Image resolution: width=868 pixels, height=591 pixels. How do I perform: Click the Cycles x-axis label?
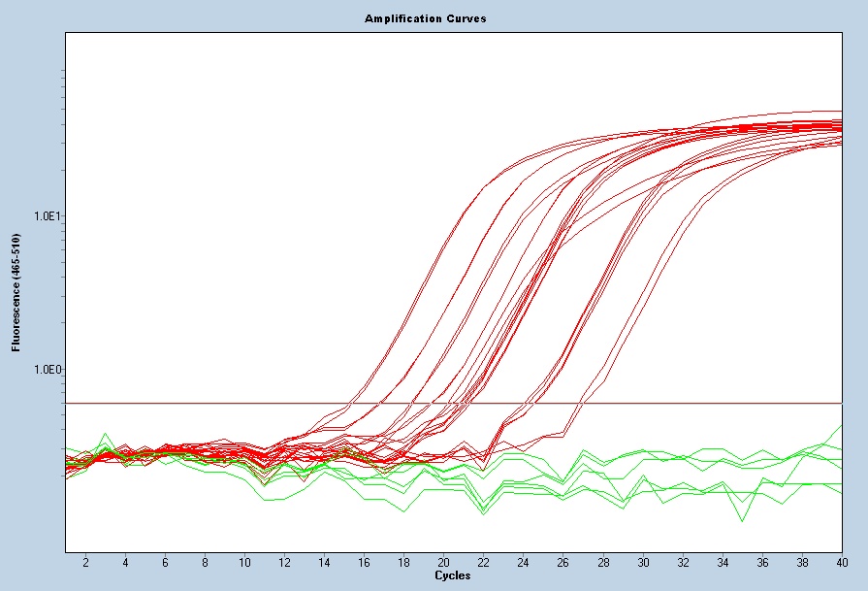pos(454,576)
